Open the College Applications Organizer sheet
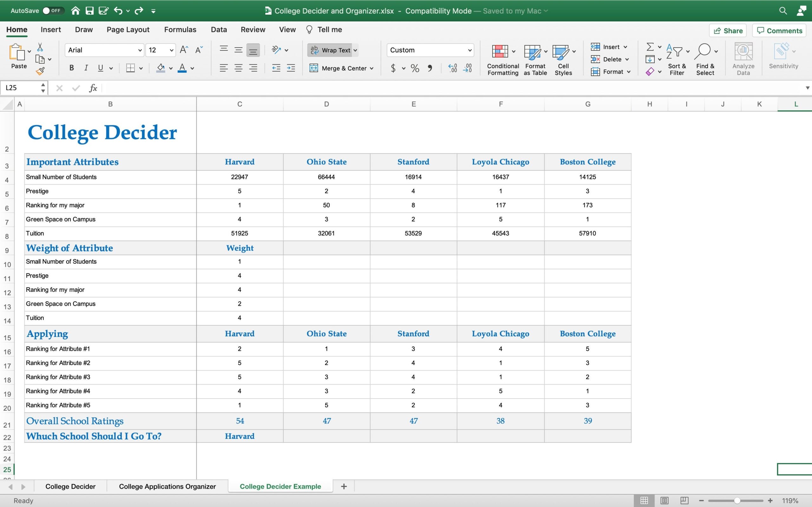 click(167, 486)
